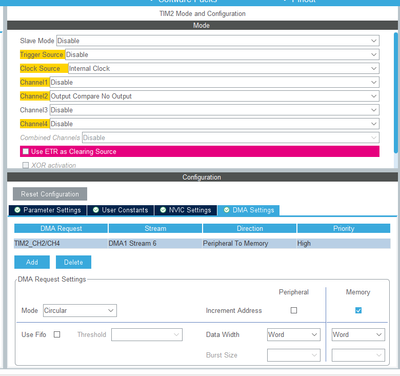Expand the Channel2 Output Compare dropdown
The image size is (400, 376).
coord(214,96)
